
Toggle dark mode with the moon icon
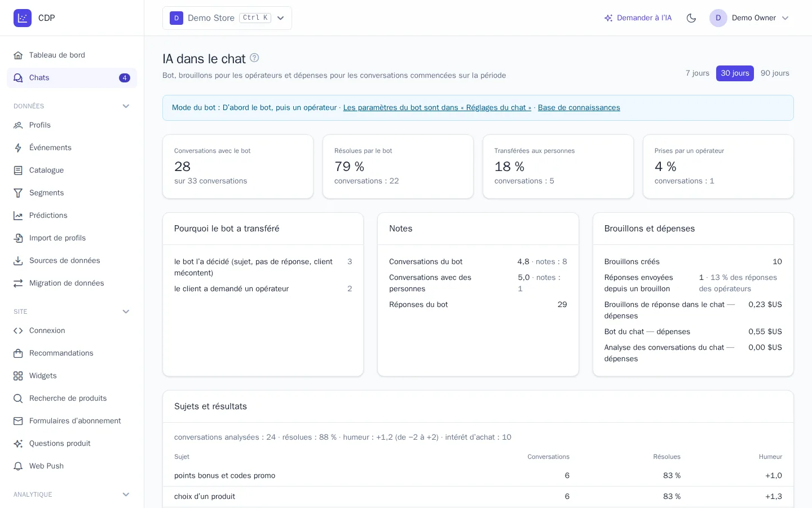[x=691, y=18]
